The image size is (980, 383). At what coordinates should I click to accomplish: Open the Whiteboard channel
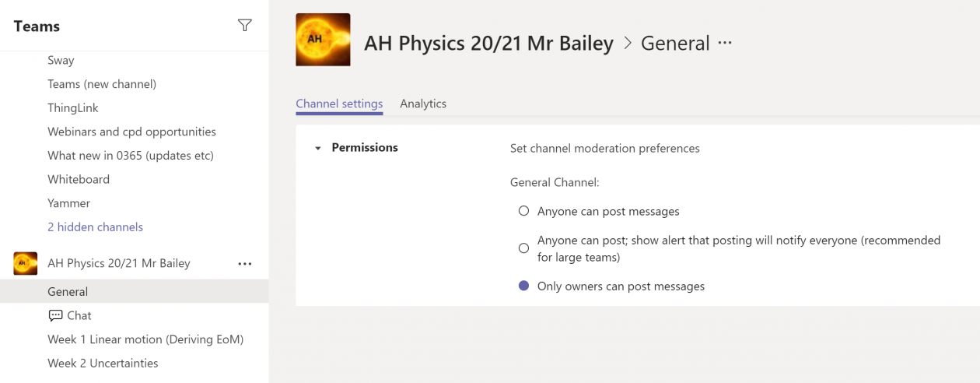coord(79,179)
